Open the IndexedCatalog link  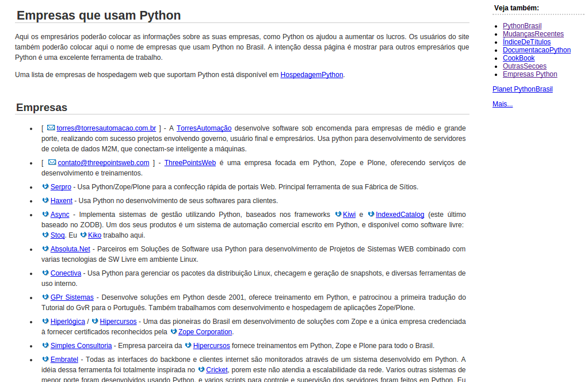pos(400,215)
